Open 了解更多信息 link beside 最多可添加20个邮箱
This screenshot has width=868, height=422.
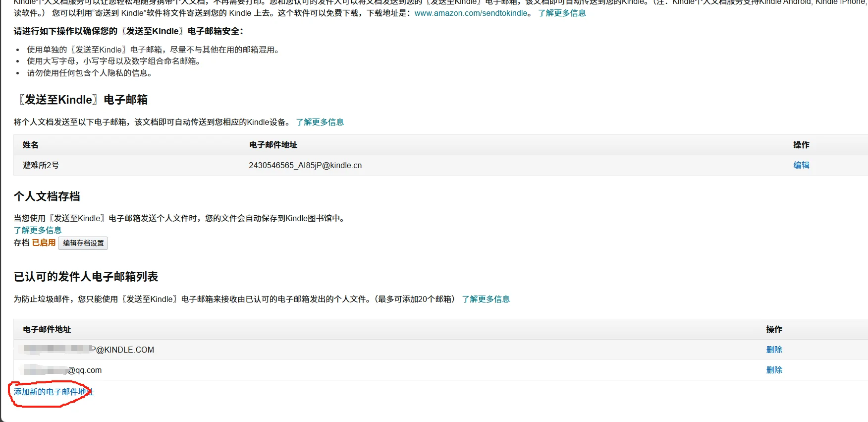click(x=486, y=299)
